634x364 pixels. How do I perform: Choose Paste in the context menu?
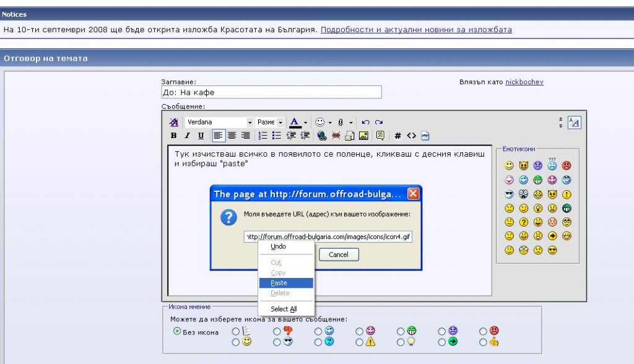tap(286, 283)
